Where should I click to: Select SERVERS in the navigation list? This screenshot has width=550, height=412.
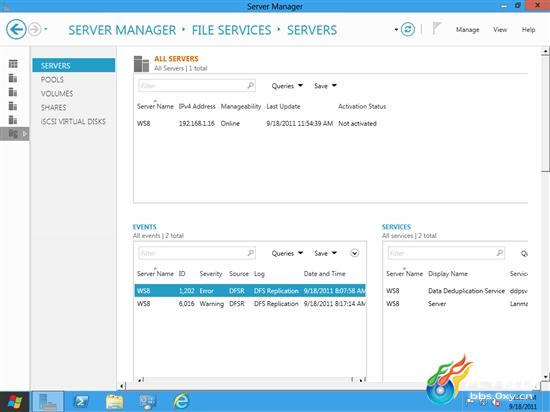pos(74,66)
